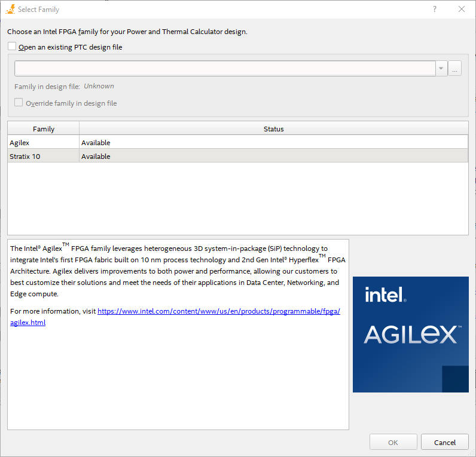Viewport: 476px width, 457px height.
Task: Click the Select Family app icon in title bar
Action: pos(10,9)
